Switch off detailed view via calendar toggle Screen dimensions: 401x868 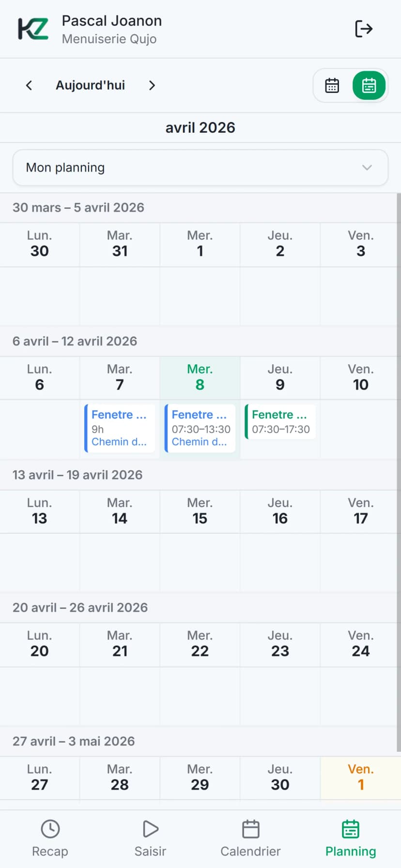[332, 85]
